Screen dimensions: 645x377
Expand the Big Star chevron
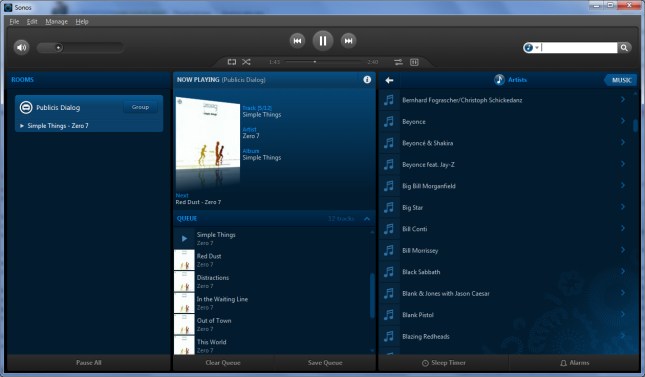(x=623, y=207)
